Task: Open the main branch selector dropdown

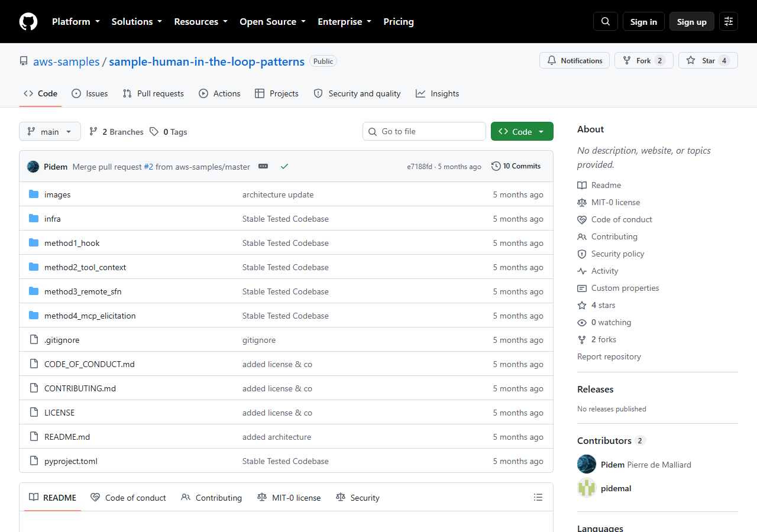Action: click(50, 132)
